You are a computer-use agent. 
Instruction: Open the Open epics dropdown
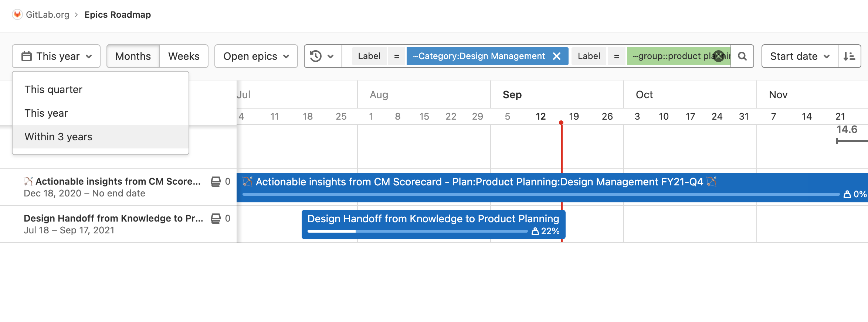point(255,56)
